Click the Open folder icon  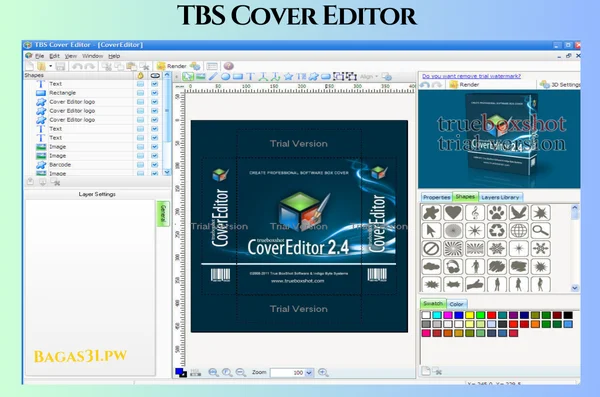[41, 66]
